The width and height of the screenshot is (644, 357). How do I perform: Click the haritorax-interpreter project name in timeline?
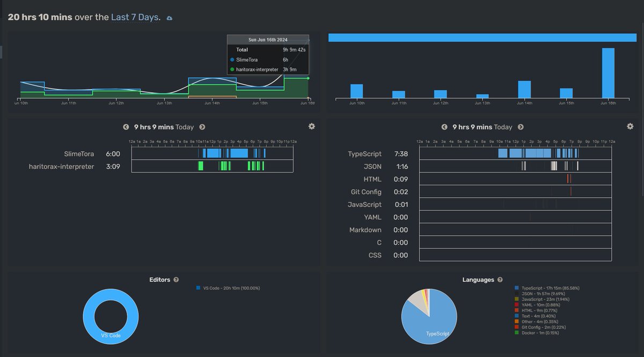[61, 167]
